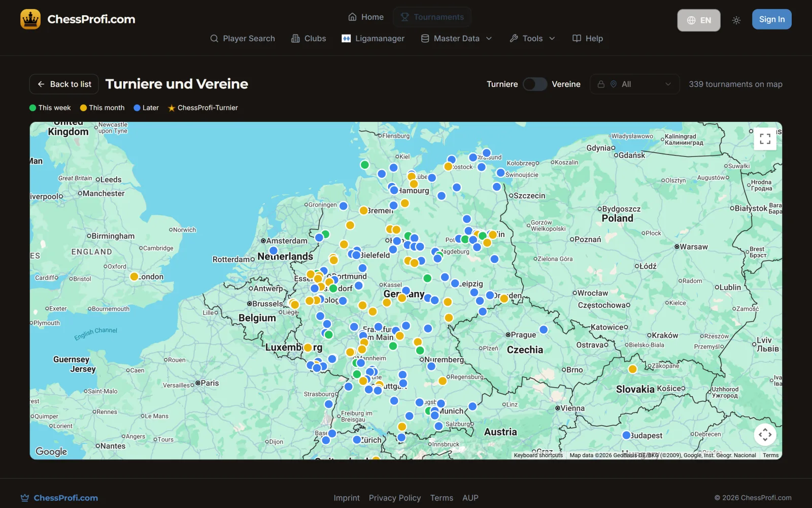This screenshot has height=508, width=812.
Task: Click the Ligamanager icon
Action: click(x=346, y=39)
